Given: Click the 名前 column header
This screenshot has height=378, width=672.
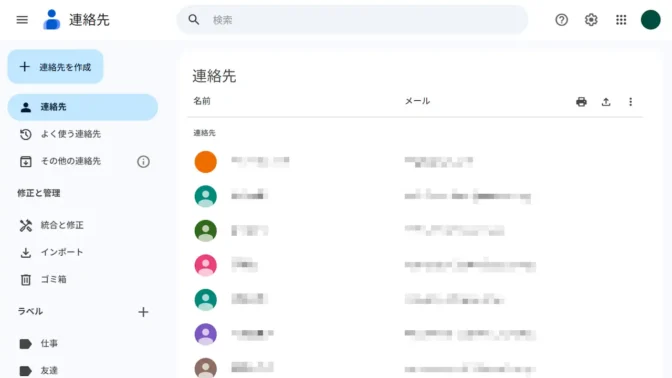Looking at the screenshot, I should coord(202,101).
